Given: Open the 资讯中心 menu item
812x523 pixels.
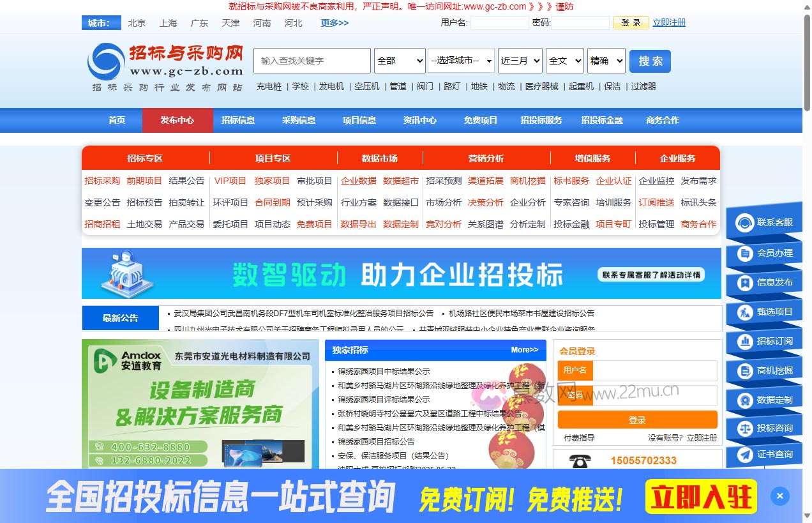Looking at the screenshot, I should click(419, 120).
